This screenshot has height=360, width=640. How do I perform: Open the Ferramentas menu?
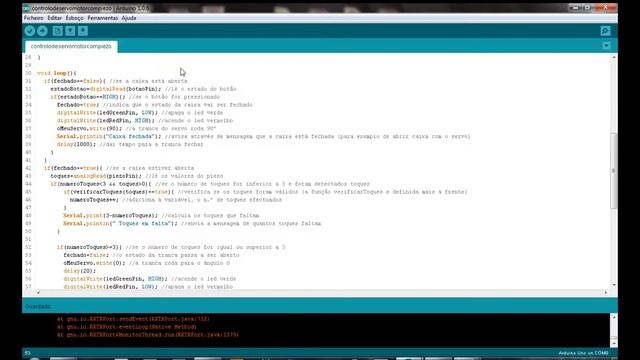pos(102,18)
